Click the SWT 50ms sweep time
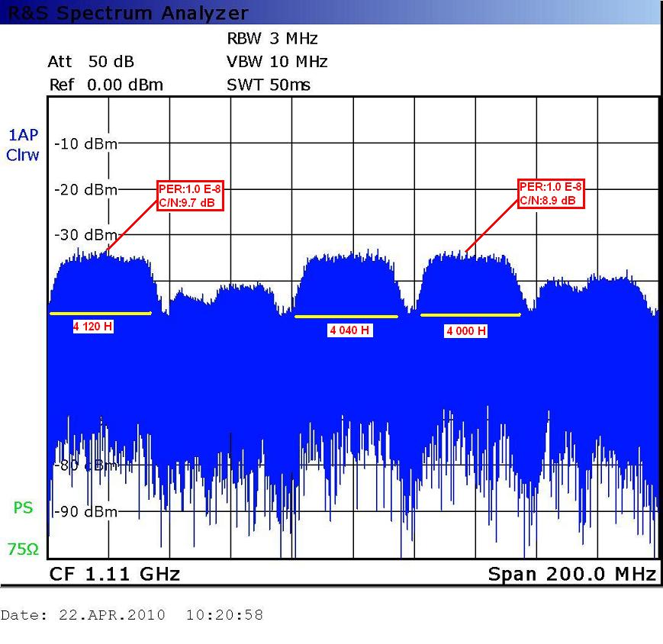Screen dimensions: 663x644 point(269,85)
